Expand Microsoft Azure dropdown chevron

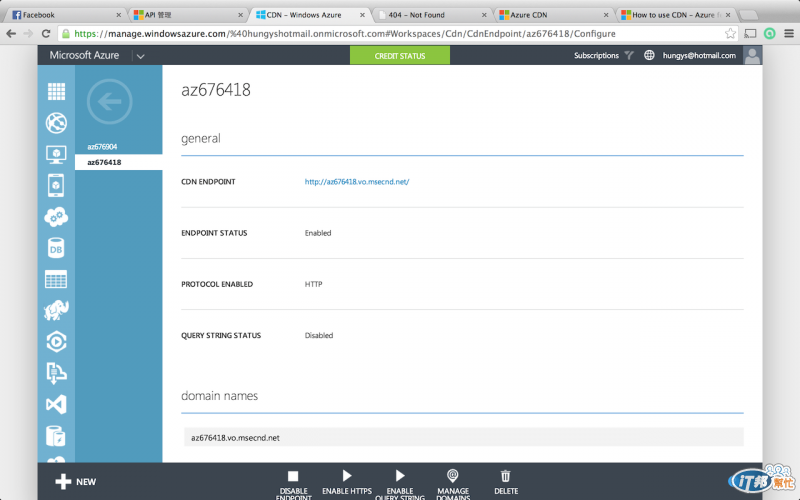140,56
